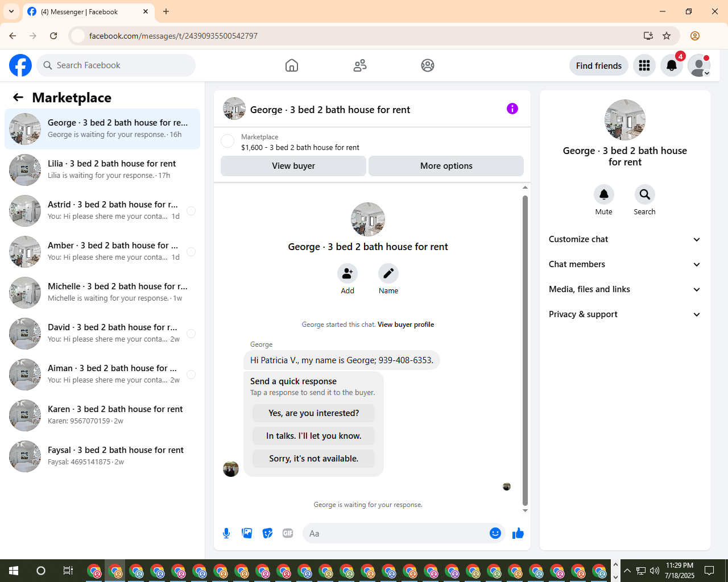Go back from Marketplace with arrow
This screenshot has width=728, height=582.
pyautogui.click(x=18, y=97)
